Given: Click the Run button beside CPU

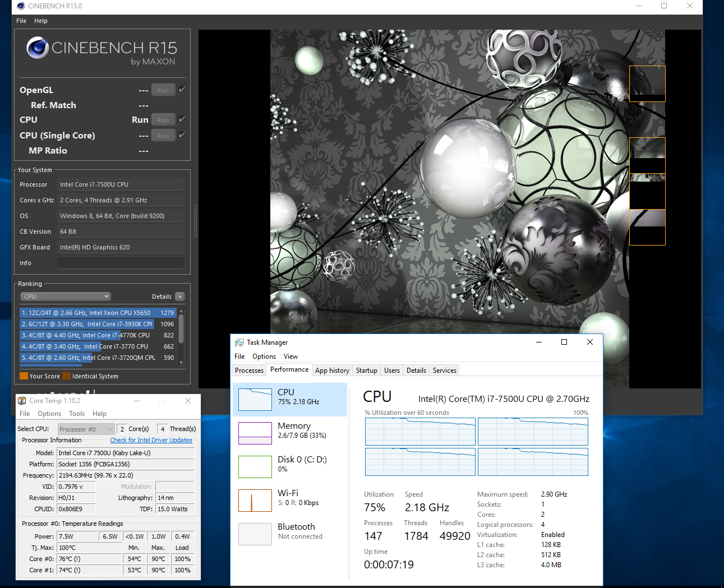Looking at the screenshot, I should click(x=163, y=120).
